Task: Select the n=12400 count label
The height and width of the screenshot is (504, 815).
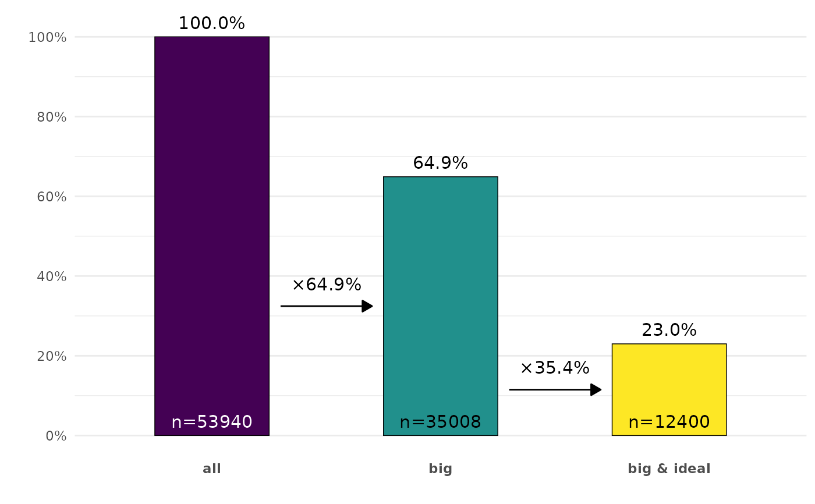Action: pos(669,422)
